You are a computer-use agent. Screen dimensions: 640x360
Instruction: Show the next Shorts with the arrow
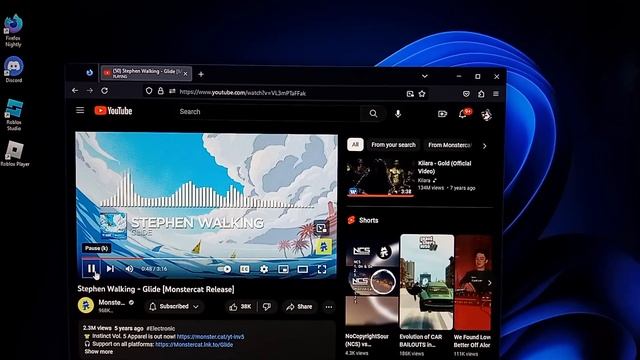tap(489, 282)
